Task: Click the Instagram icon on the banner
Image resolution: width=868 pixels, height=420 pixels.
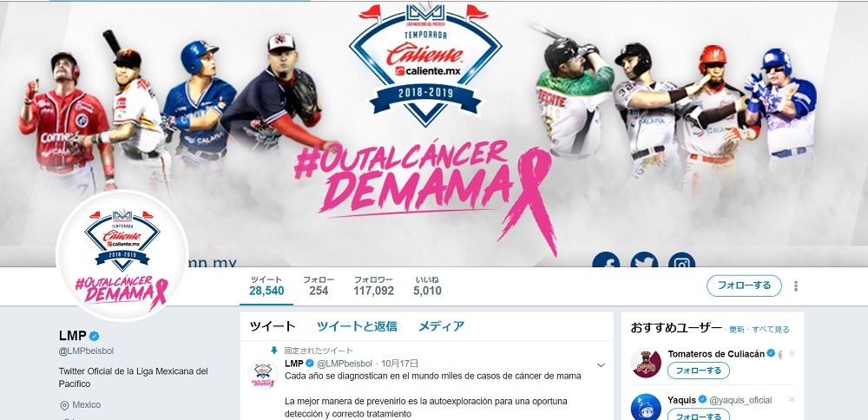Action: pyautogui.click(x=682, y=260)
